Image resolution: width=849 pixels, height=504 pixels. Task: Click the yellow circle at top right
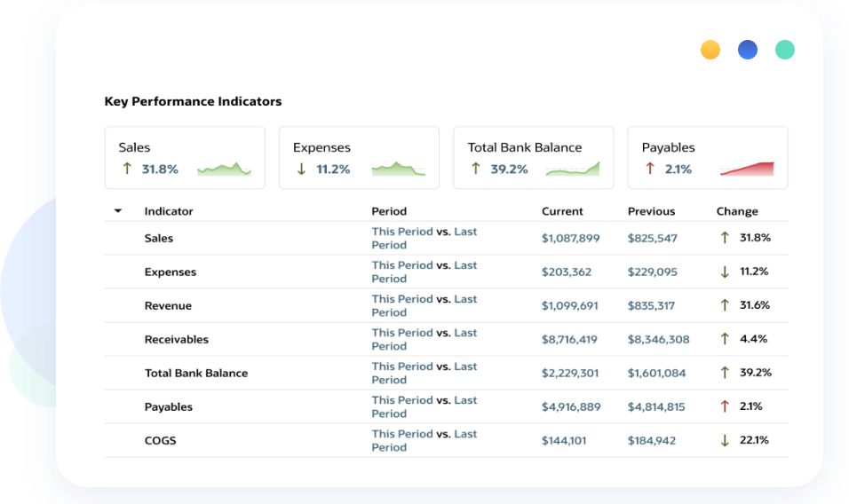[x=710, y=50]
